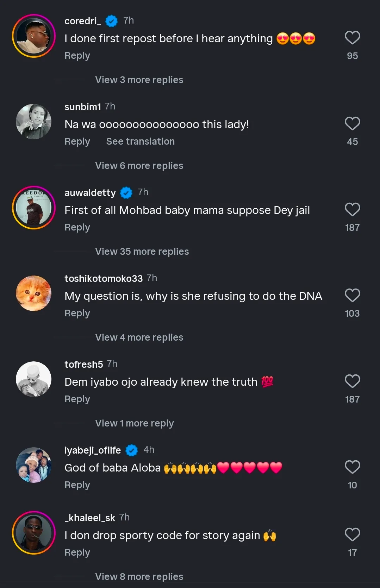Screen dimensions: 380x588
Task: Open _khaleel_sk's profile avatar
Action: [34, 533]
